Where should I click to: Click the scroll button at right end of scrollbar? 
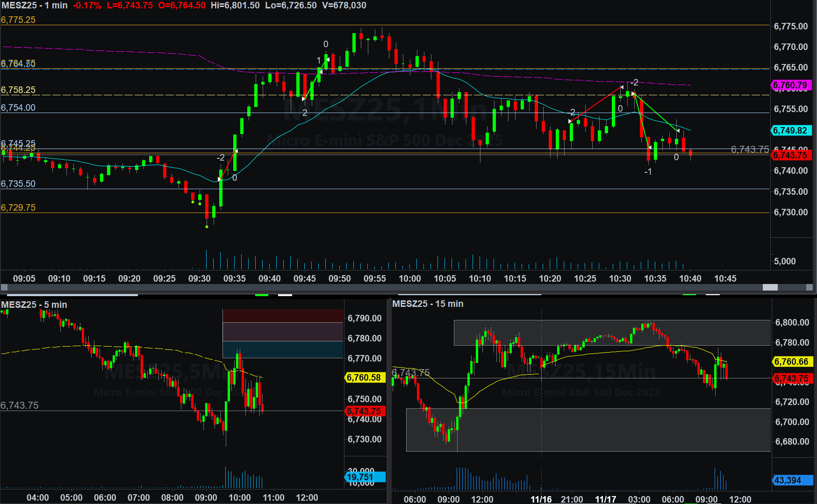pyautogui.click(x=810, y=287)
